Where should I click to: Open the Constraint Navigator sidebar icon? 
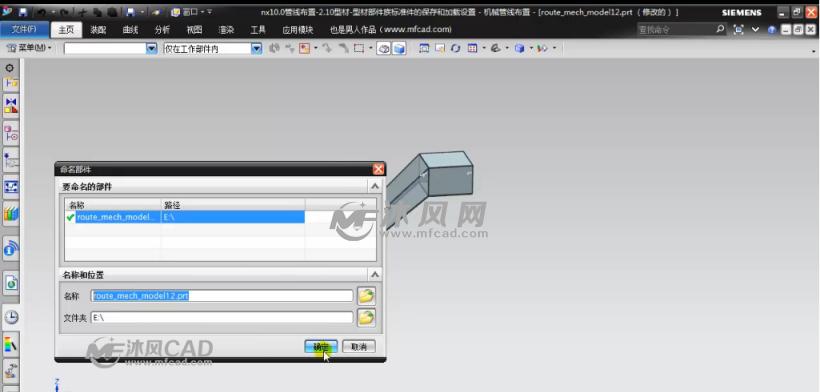click(11, 105)
